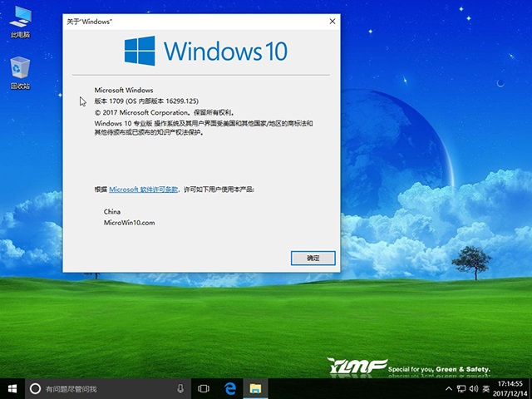This screenshot has width=532, height=399.
Task: Click the network icon in system tray
Action: point(461,388)
